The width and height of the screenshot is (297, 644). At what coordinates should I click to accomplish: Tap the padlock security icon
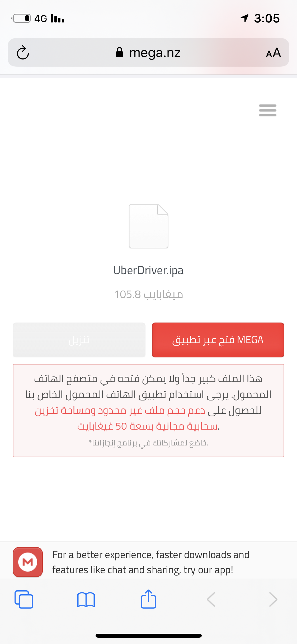pyautogui.click(x=120, y=52)
